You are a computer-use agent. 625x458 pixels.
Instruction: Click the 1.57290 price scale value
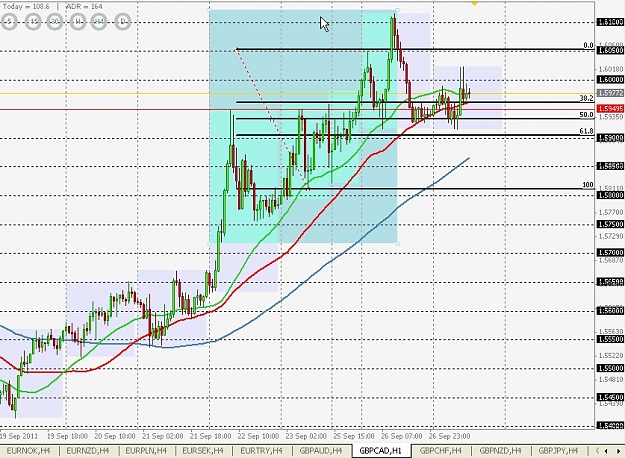pyautogui.click(x=610, y=236)
